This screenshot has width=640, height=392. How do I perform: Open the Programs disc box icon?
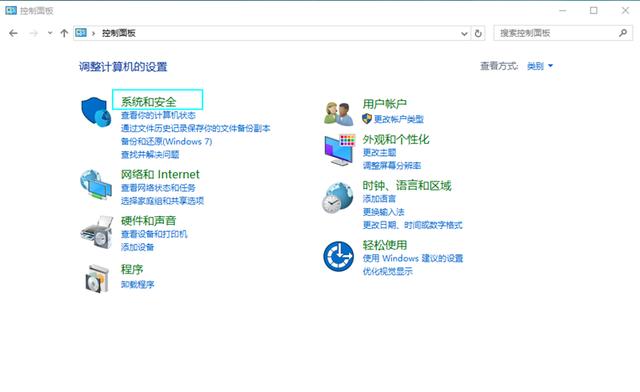tap(97, 278)
